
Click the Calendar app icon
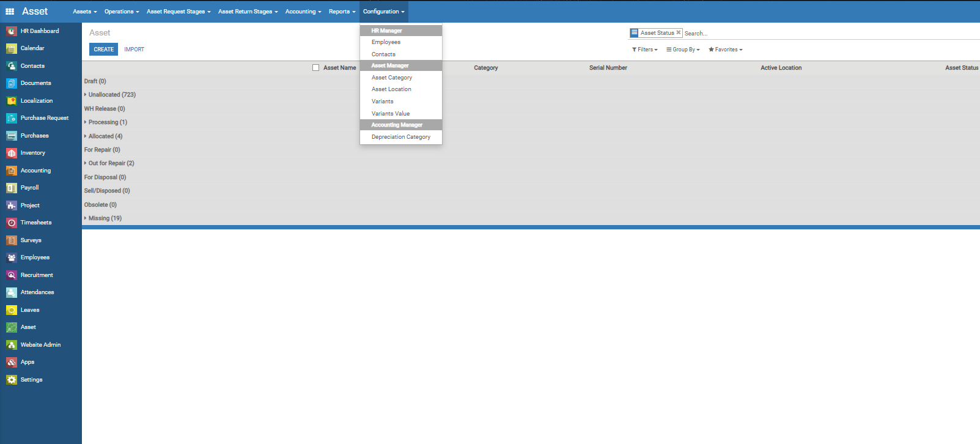point(12,48)
